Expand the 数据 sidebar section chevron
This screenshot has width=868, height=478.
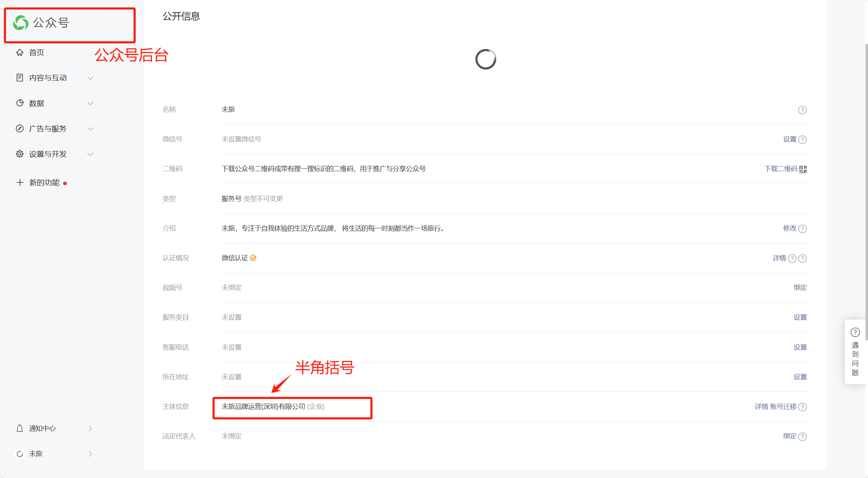click(x=90, y=103)
